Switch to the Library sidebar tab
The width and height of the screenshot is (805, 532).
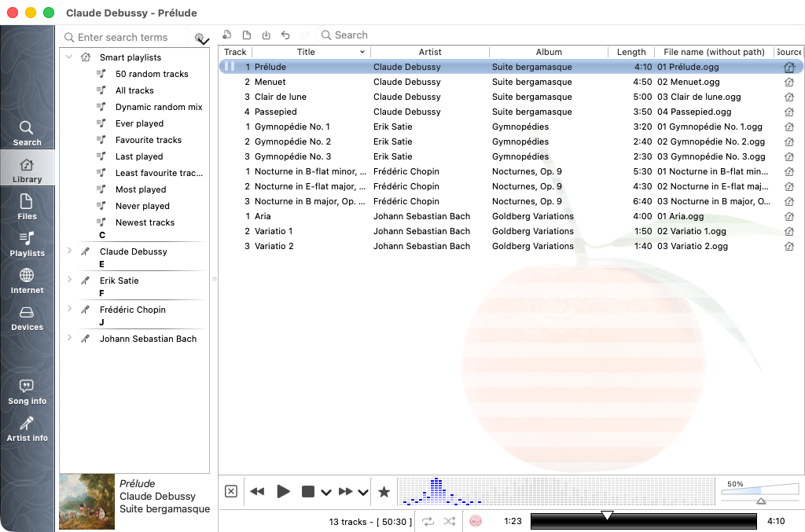(27, 171)
